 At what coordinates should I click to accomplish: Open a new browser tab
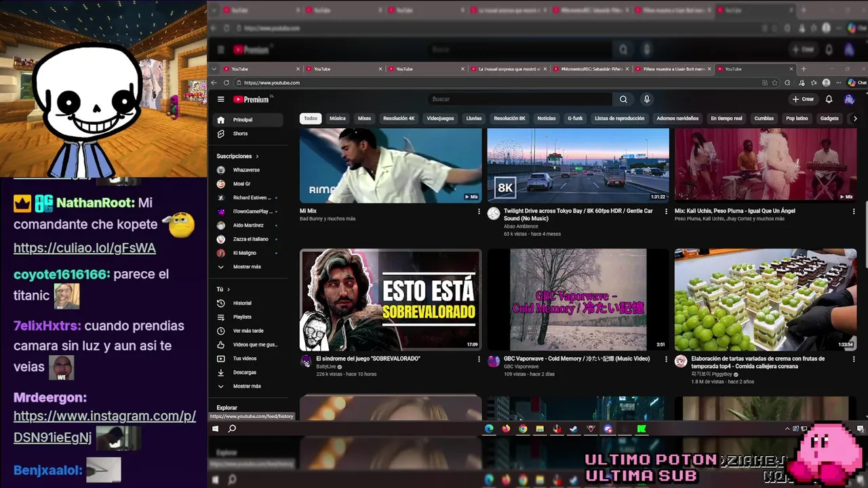coord(804,68)
